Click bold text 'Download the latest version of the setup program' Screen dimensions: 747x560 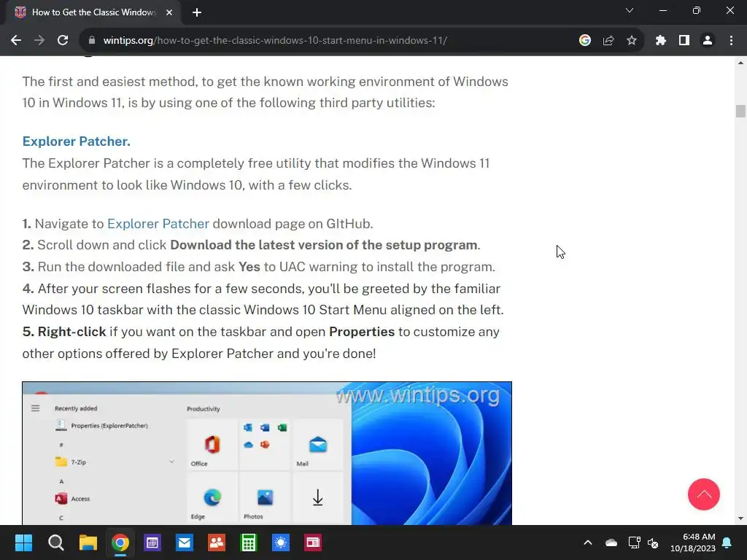click(x=323, y=245)
